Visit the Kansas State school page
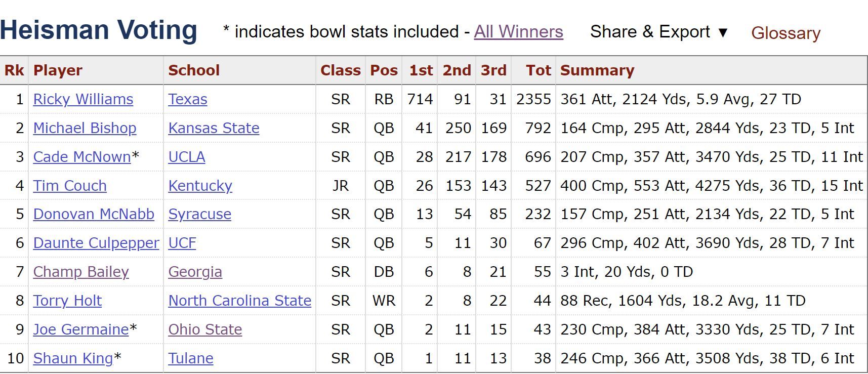This screenshot has height=374, width=868. click(x=214, y=128)
